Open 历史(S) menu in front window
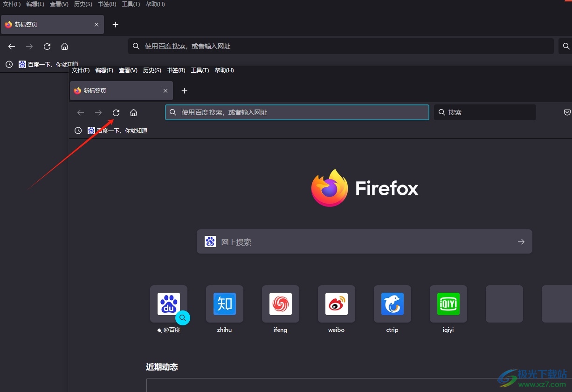 [152, 70]
